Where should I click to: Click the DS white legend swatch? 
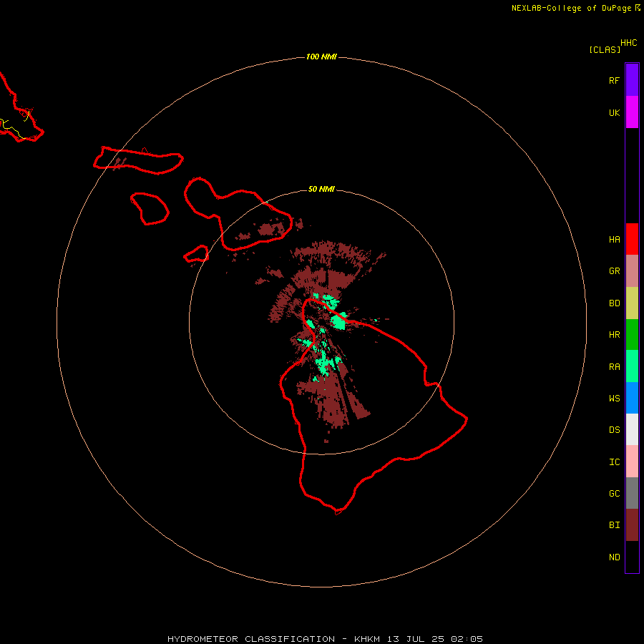(632, 429)
